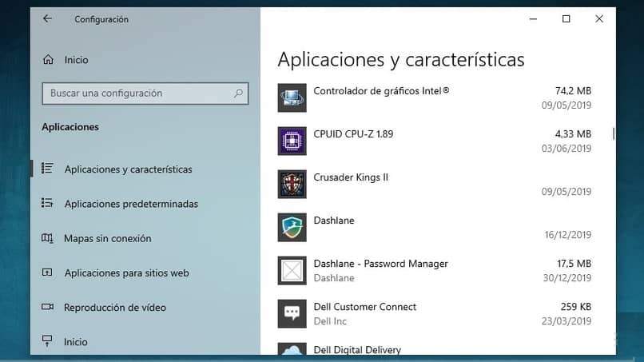Select Dell Customer Connect entry
This screenshot has height=362, width=644.
pos(435,313)
